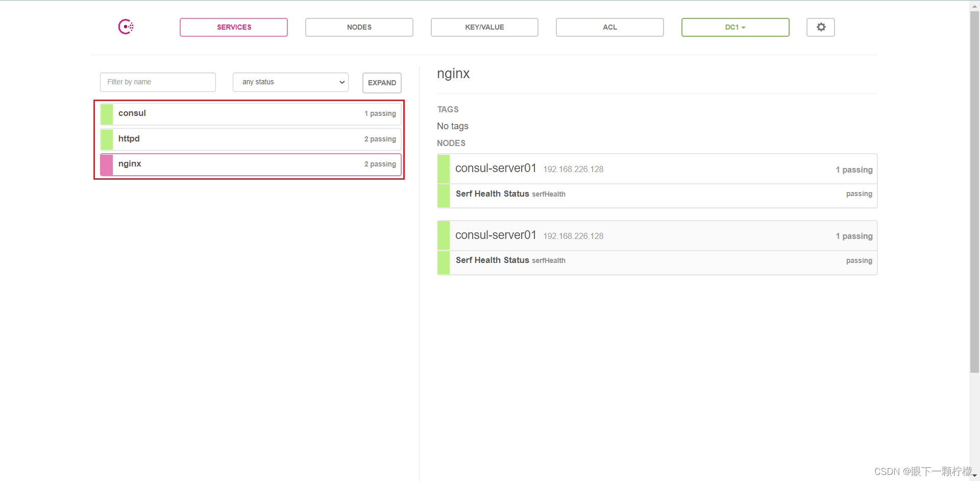Open the ACL tab
Viewport: 980px width, 481px height.
coord(610,27)
